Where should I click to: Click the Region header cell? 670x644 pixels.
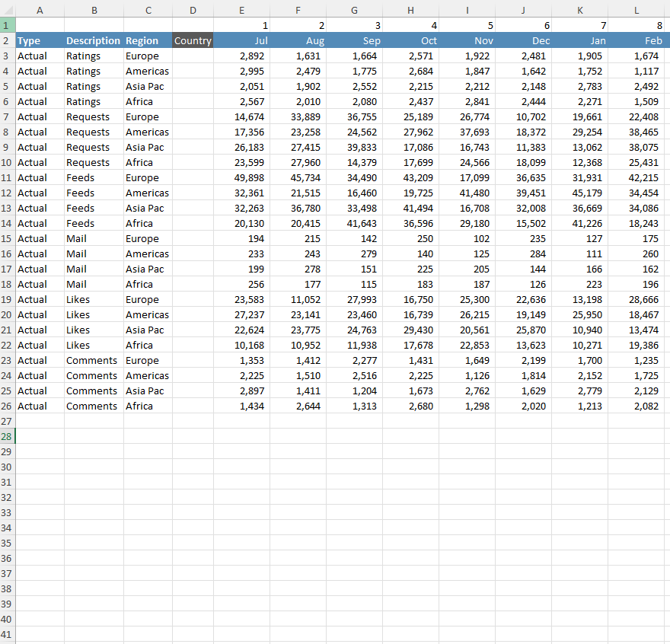tap(148, 40)
